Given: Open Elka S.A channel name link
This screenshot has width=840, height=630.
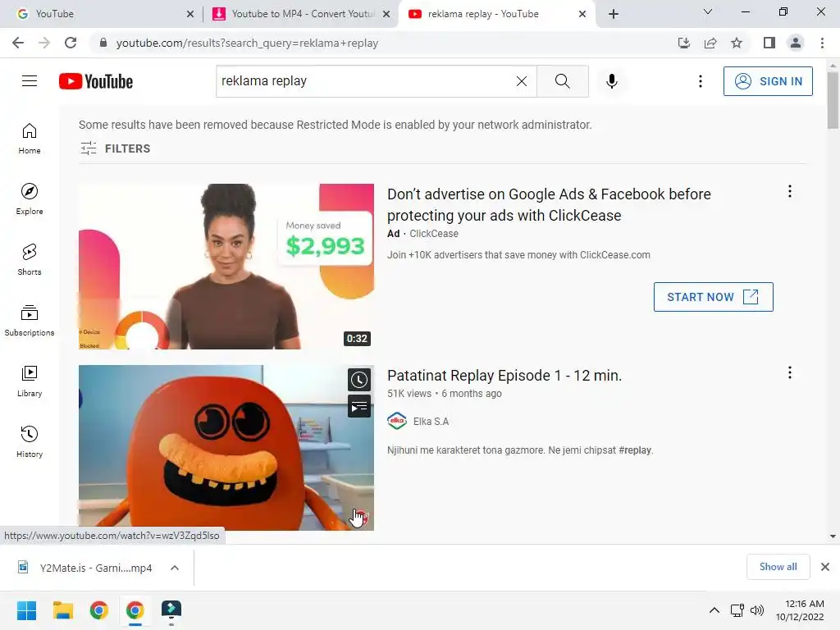Looking at the screenshot, I should [431, 422].
